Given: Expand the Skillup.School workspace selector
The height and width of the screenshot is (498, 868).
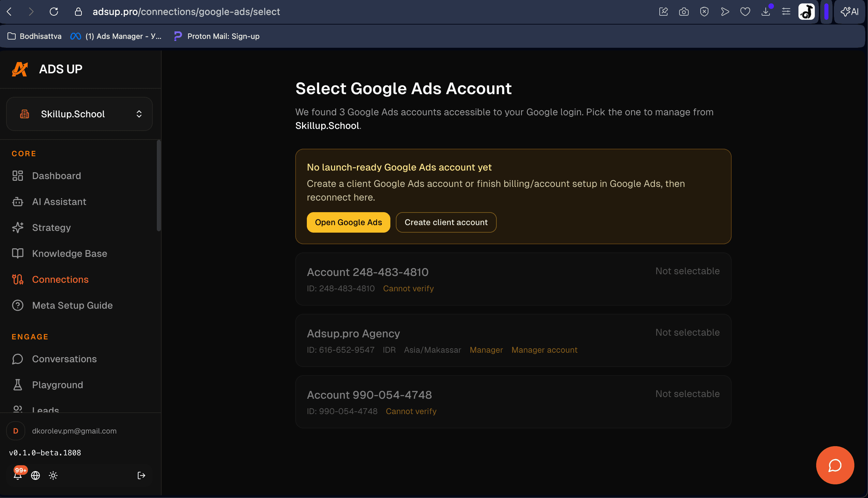Looking at the screenshot, I should (79, 114).
